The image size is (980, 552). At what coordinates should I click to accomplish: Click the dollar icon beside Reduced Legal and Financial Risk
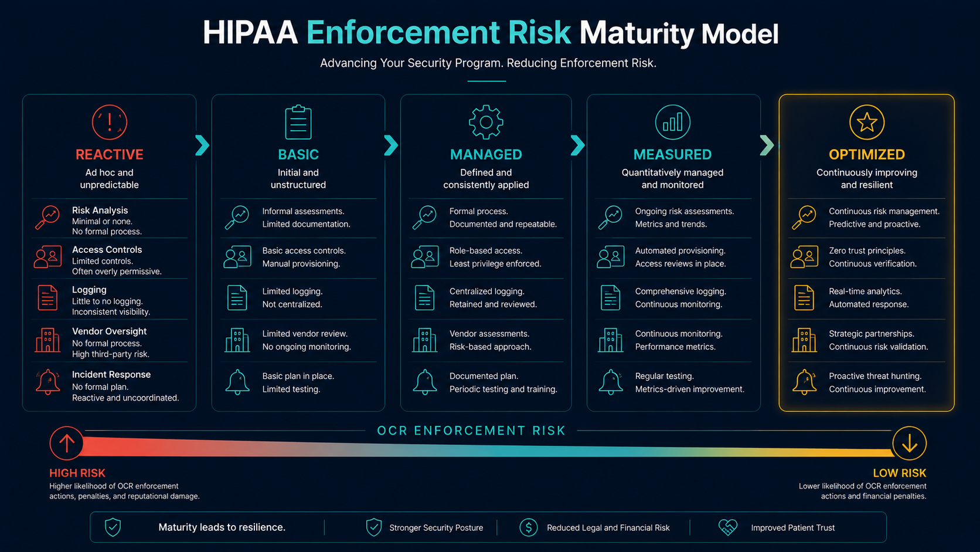pos(529,527)
